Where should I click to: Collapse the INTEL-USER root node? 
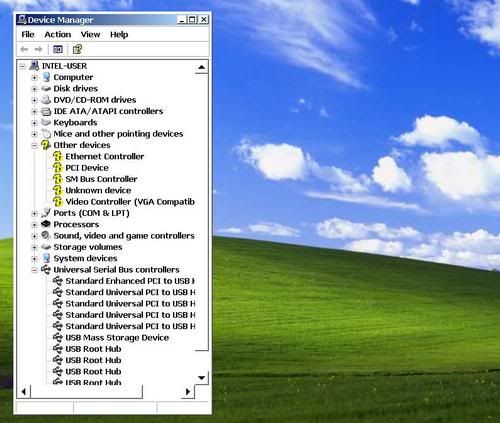(x=23, y=66)
